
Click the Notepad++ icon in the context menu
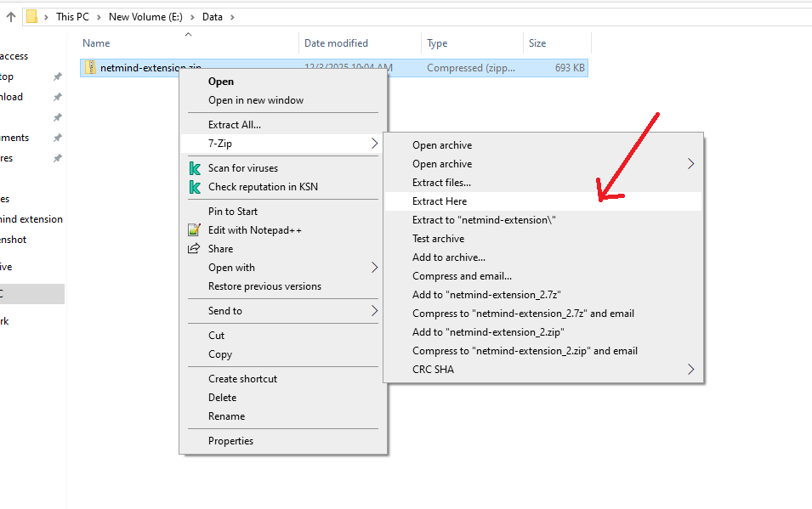(194, 230)
